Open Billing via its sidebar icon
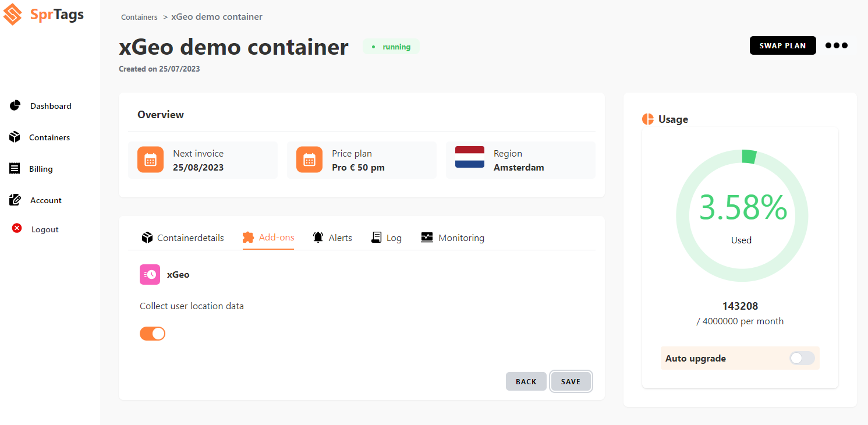The width and height of the screenshot is (868, 425). (x=15, y=168)
